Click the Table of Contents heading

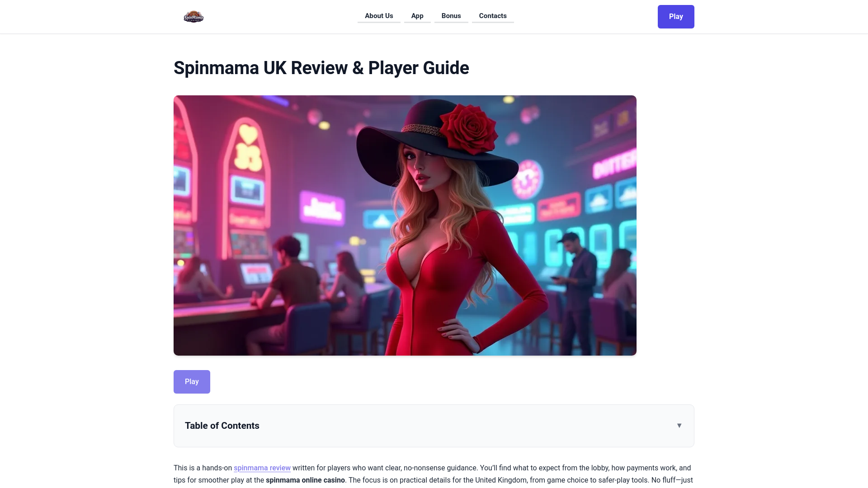pos(222,426)
